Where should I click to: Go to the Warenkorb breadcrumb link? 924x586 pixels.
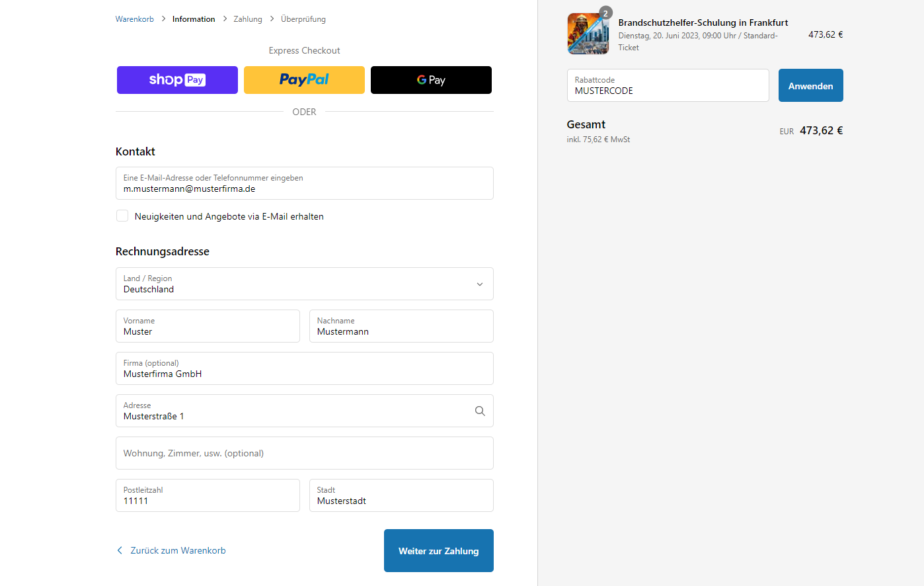point(135,19)
